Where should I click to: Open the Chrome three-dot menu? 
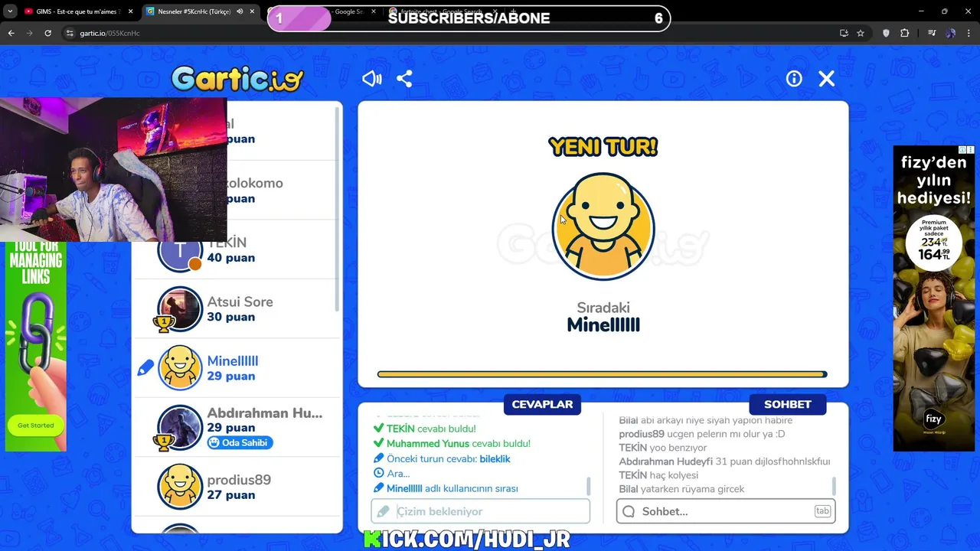(x=969, y=33)
